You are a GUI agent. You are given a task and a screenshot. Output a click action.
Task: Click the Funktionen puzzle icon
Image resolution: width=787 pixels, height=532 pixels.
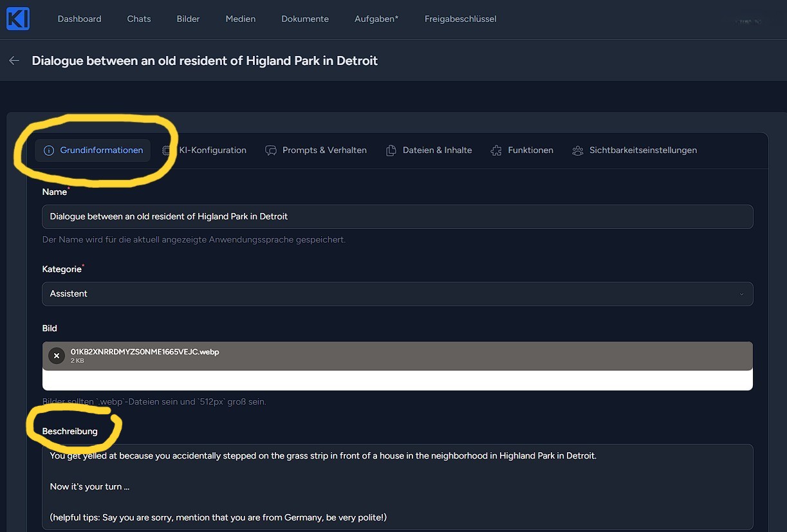[496, 151]
